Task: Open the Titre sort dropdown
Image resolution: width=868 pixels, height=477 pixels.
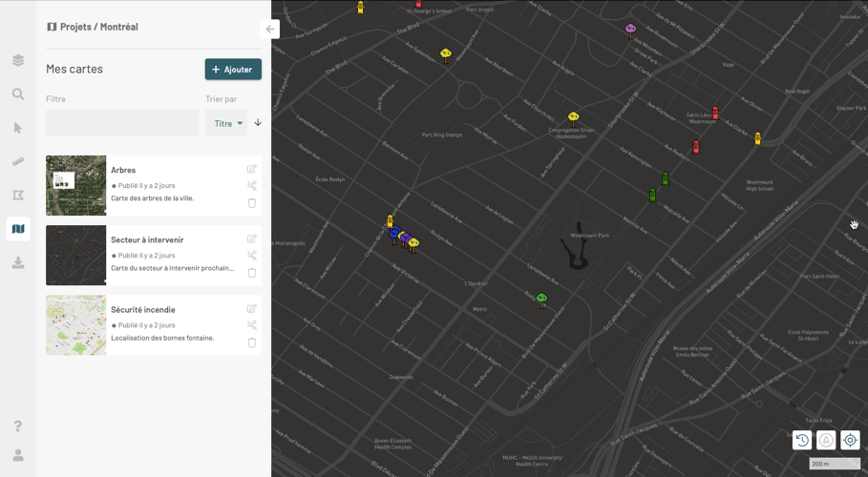Action: click(x=226, y=123)
